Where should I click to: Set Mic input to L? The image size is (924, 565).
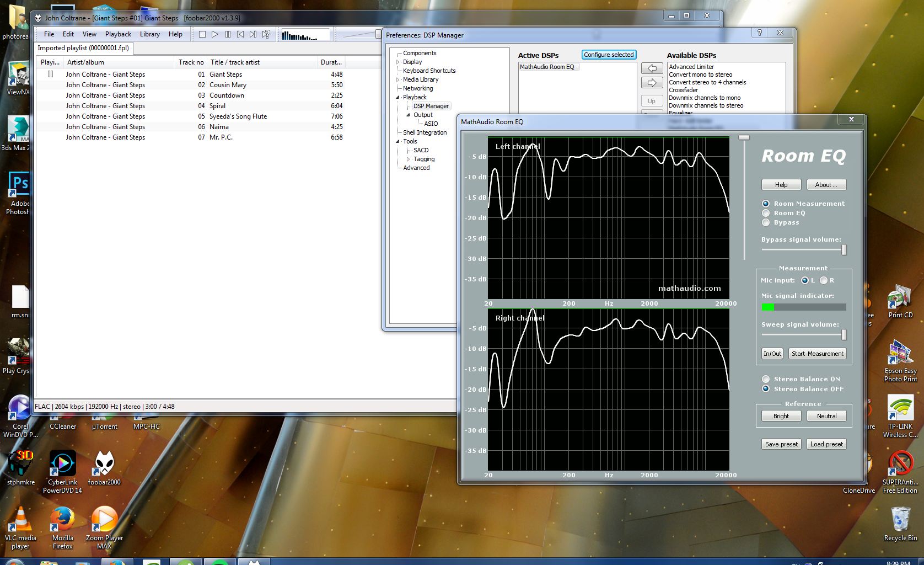(x=805, y=280)
